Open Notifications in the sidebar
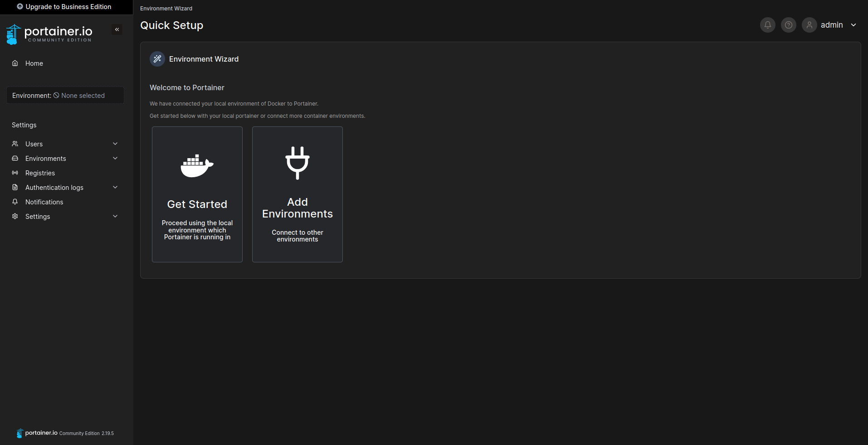 44,202
